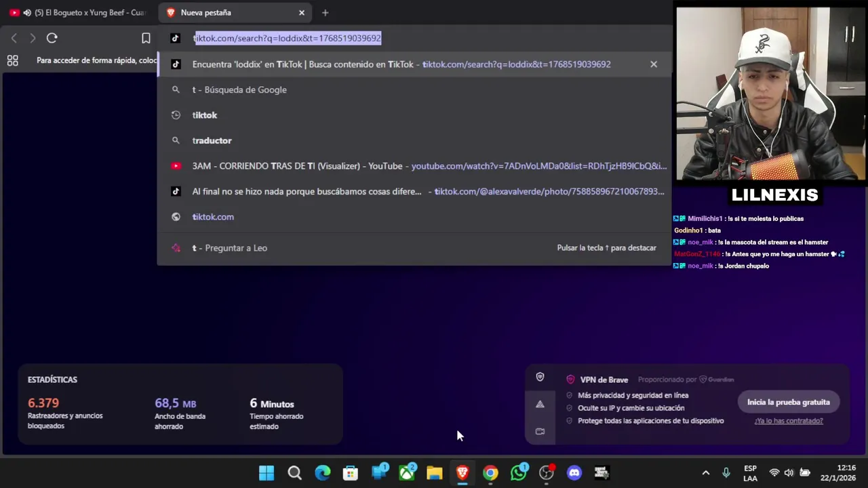Image resolution: width=868 pixels, height=488 pixels.
Task: Open Windows Search from taskbar
Action: pyautogui.click(x=294, y=472)
